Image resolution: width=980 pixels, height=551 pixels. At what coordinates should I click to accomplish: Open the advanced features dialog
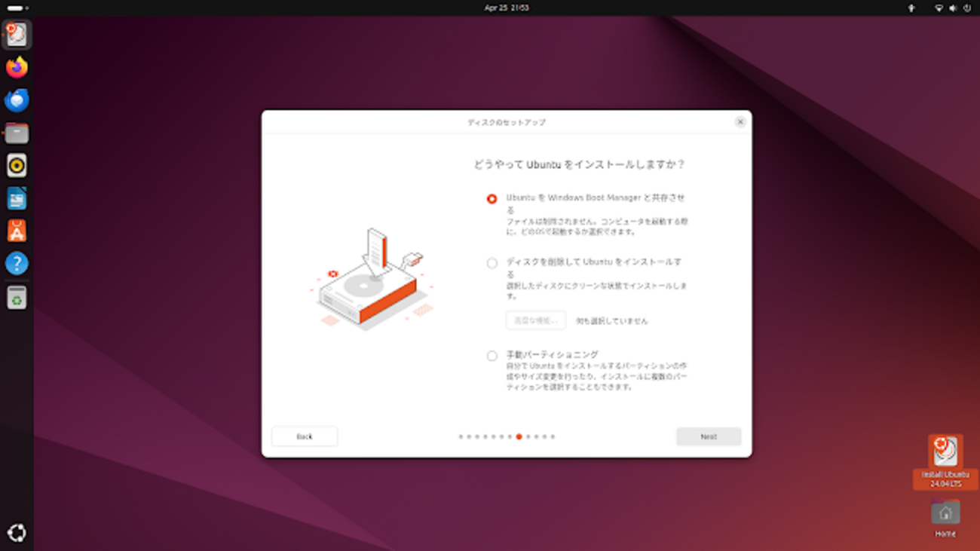tap(534, 320)
